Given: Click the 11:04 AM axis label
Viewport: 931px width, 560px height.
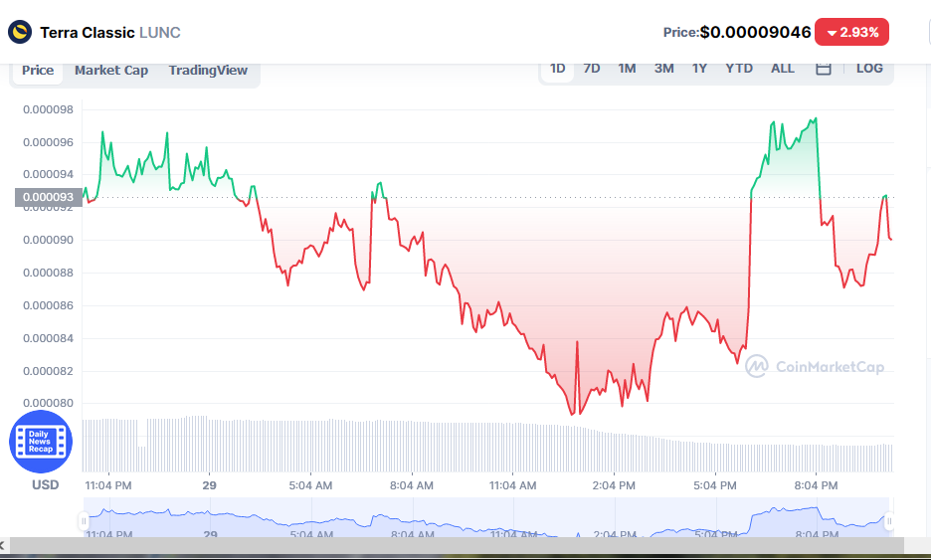Looking at the screenshot, I should [x=512, y=485].
